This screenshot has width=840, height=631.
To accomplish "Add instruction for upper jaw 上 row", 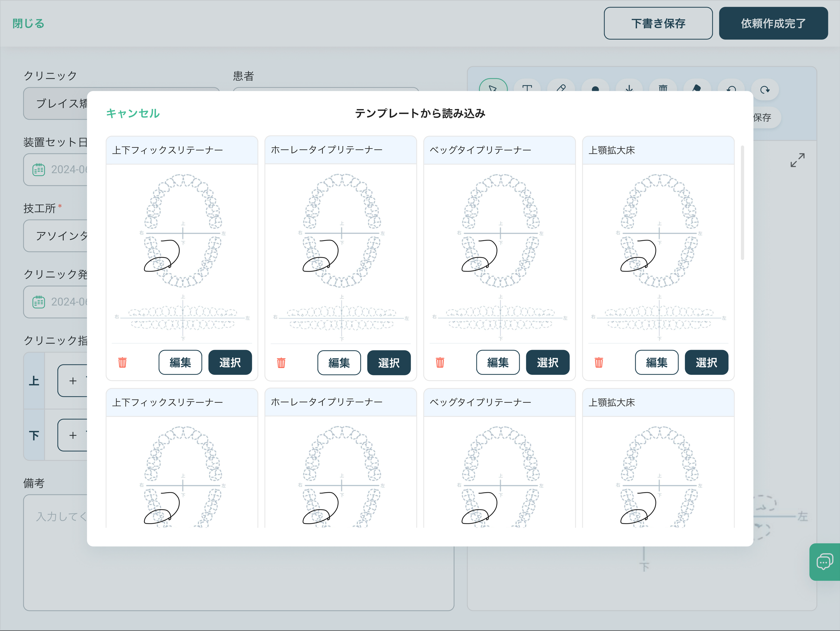I will coord(73,381).
